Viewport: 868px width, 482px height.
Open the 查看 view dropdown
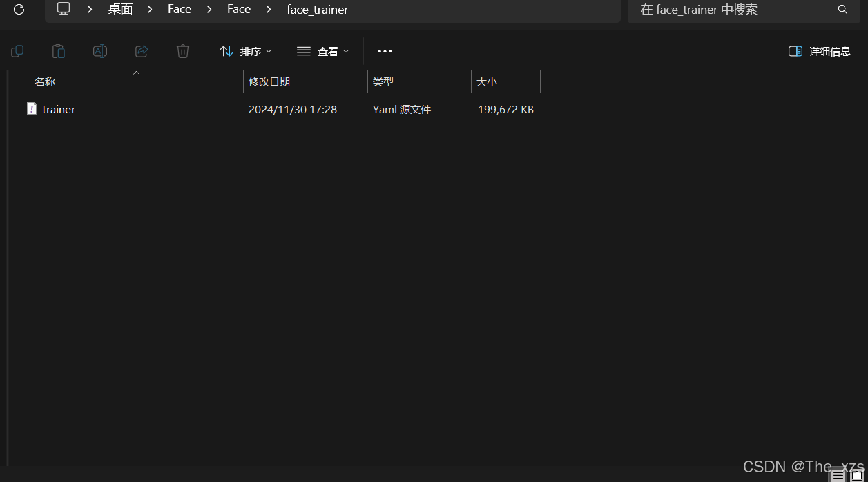pyautogui.click(x=323, y=51)
